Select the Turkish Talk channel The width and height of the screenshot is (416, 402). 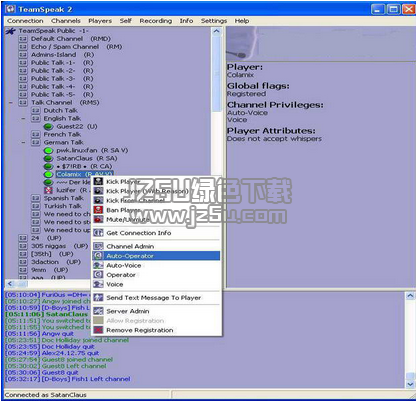(x=63, y=206)
